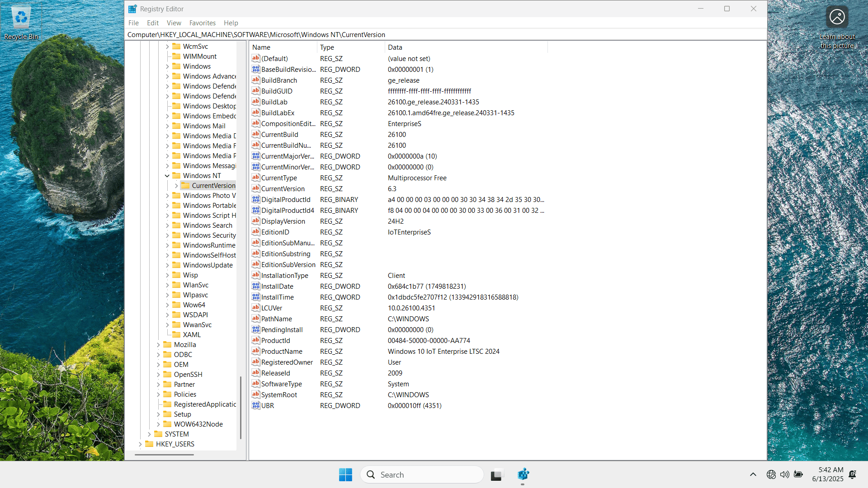Click the battery tray icon
Image resolution: width=868 pixels, height=488 pixels.
(798, 474)
